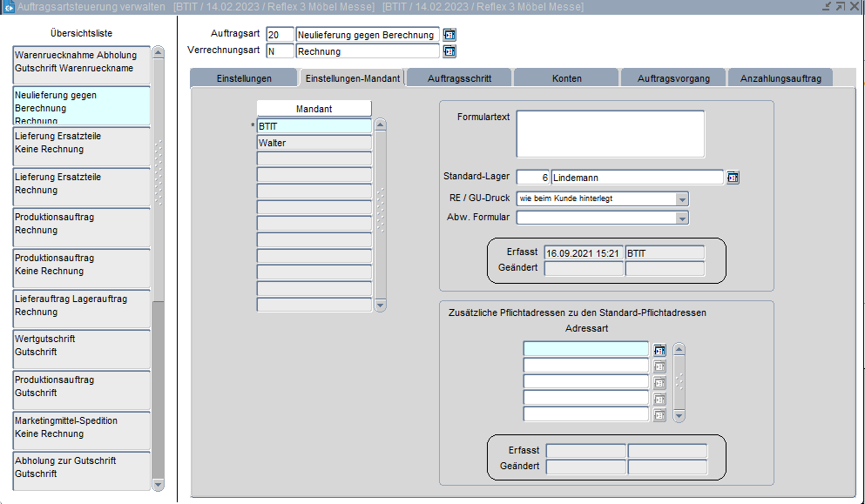
Task: Click lookup icon next to Standard-Lager Lindemann
Action: 733,178
